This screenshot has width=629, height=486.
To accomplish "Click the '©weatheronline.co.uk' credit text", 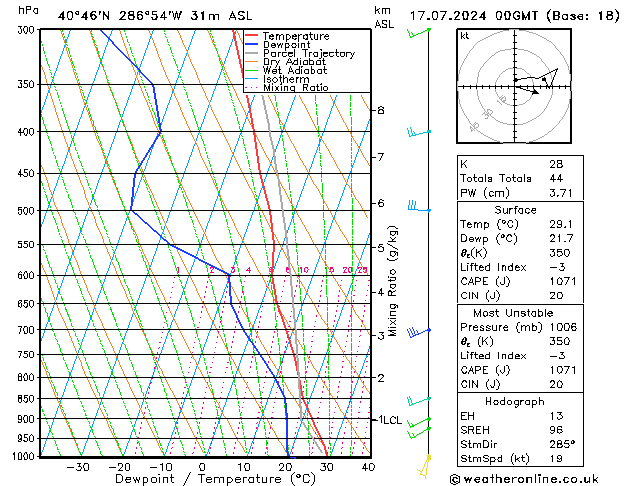I will coord(524,479).
